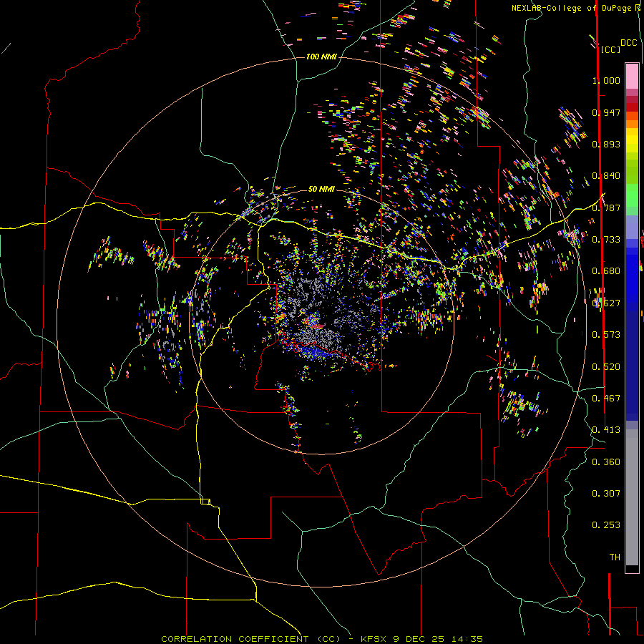Viewport: 644px width, 644px height.
Task: Click the 0.520 legend value
Action: click(x=606, y=367)
